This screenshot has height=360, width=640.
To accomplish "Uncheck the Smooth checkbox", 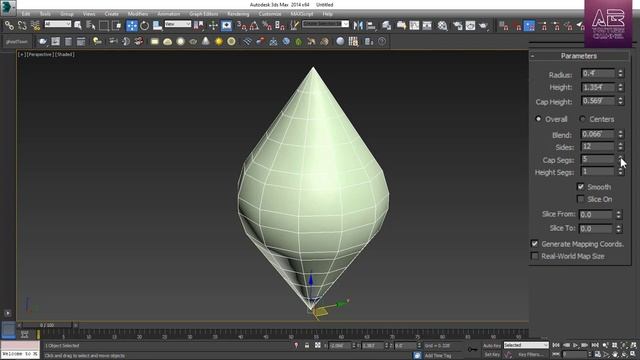I will 580,187.
